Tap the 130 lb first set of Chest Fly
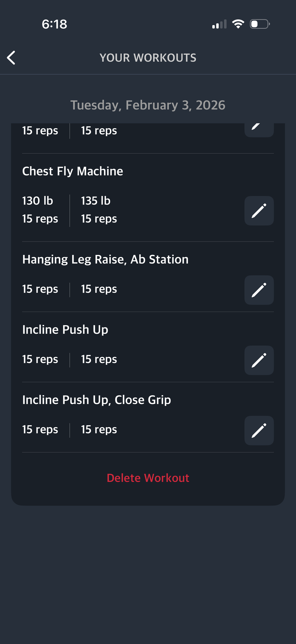Viewport: 296px width, 644px height. [38, 201]
